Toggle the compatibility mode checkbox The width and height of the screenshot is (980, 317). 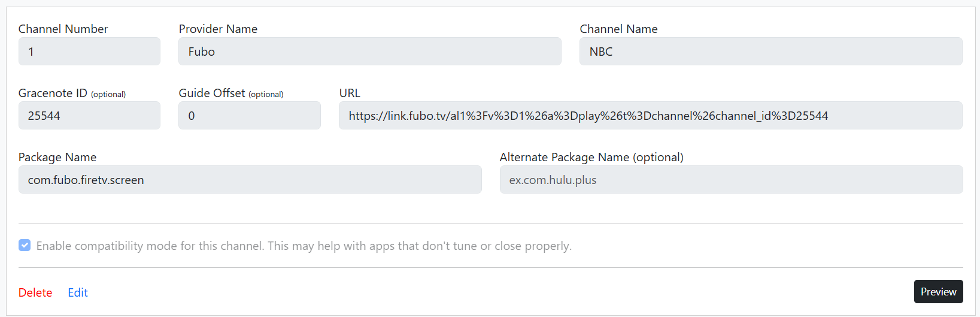(25, 245)
